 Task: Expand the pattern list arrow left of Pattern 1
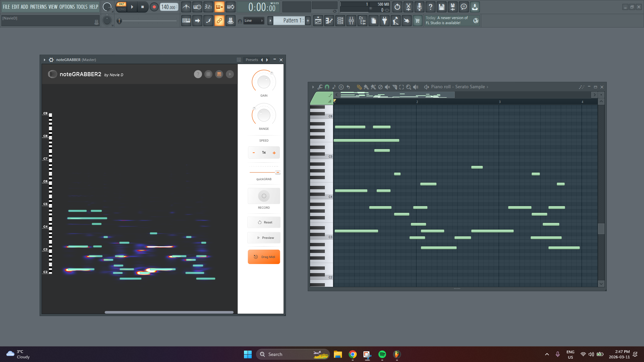point(270,21)
